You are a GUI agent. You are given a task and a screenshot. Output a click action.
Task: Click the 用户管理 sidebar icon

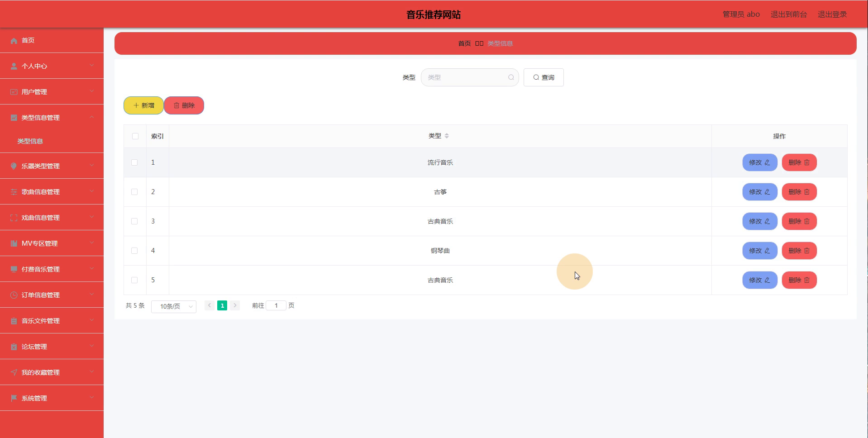click(14, 92)
